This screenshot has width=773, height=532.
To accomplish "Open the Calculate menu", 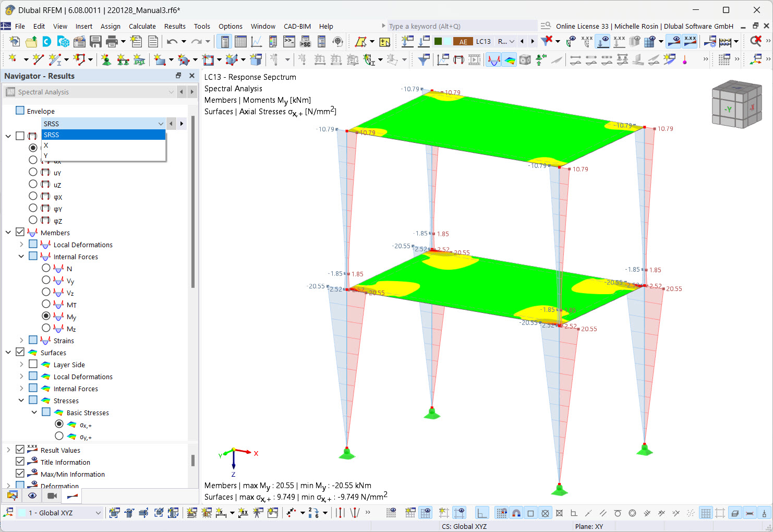I will click(142, 26).
